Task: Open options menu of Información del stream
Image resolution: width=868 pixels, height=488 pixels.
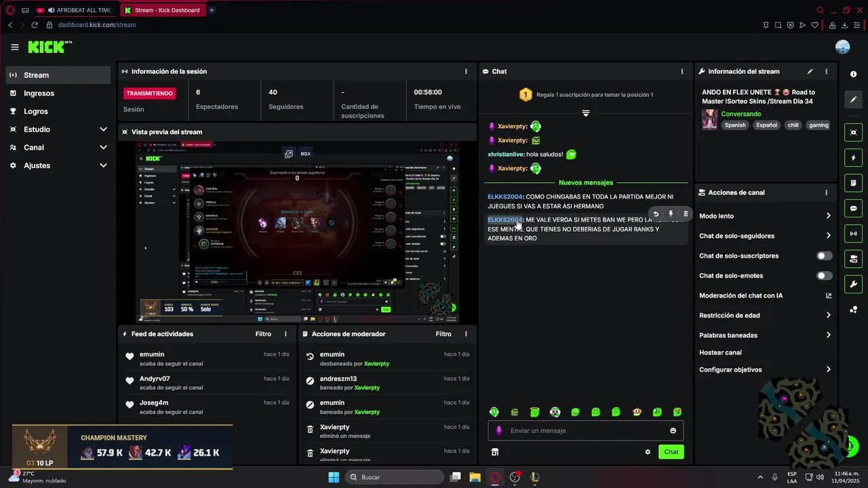Action: pos(826,71)
